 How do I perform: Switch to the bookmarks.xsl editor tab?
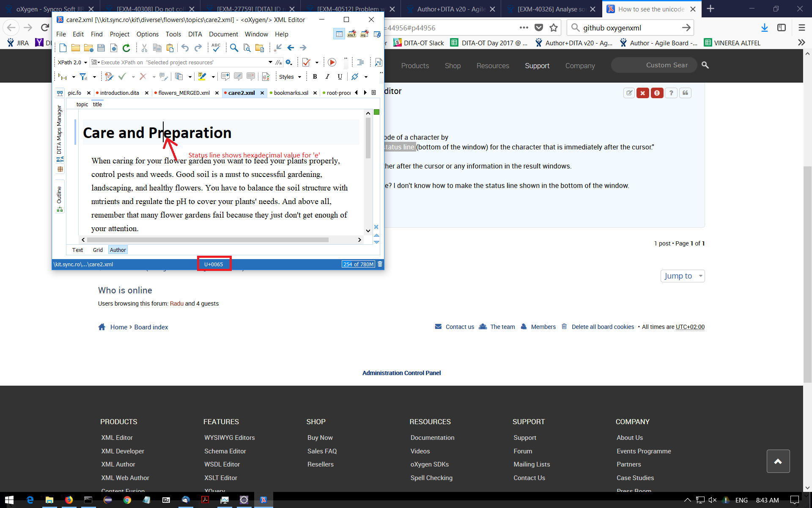pyautogui.click(x=291, y=93)
